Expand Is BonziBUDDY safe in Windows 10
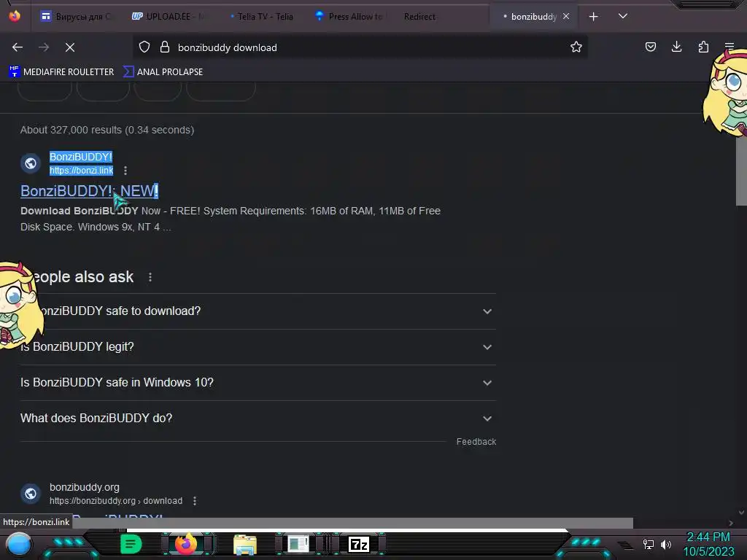This screenshot has width=747, height=560. pyautogui.click(x=258, y=382)
